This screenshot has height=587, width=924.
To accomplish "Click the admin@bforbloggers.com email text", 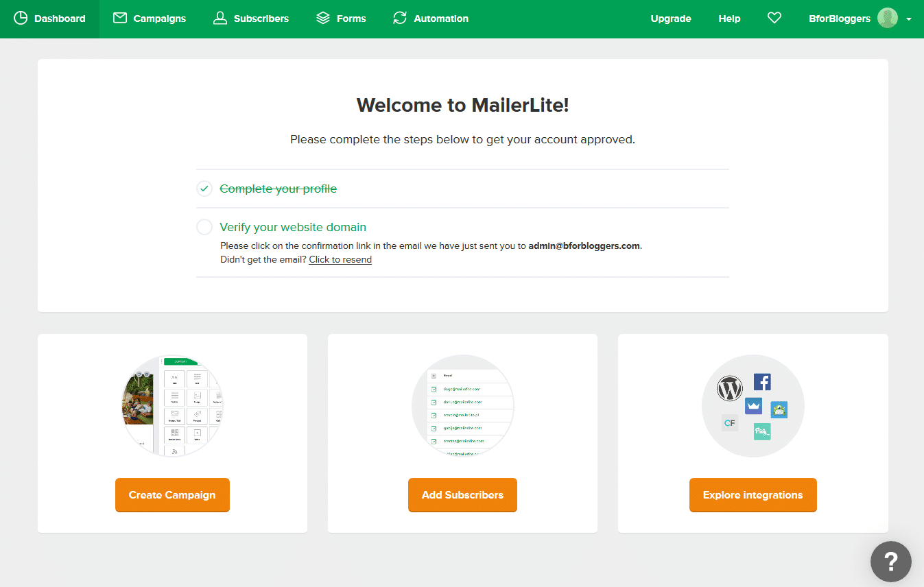I will (584, 245).
